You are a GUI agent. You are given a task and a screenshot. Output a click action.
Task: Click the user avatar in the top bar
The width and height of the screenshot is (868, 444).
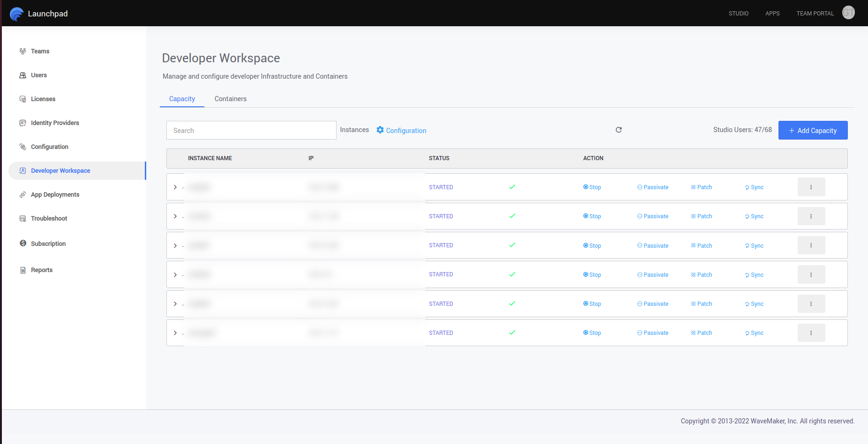[x=848, y=13]
